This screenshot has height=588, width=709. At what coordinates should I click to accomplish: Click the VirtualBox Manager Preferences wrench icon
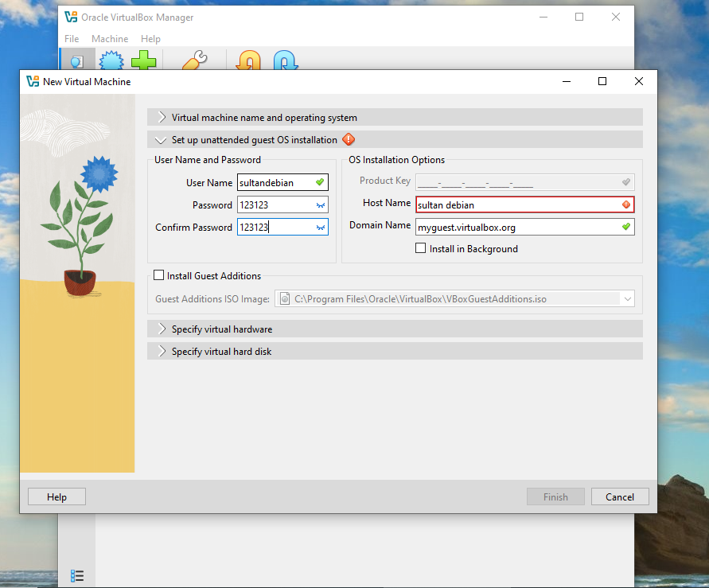click(x=194, y=60)
